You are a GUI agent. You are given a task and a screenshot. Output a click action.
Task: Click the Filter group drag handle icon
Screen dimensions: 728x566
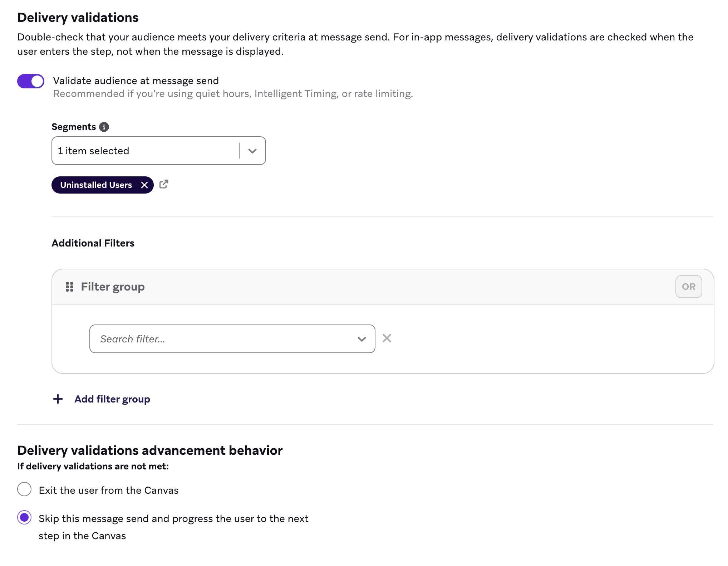[x=69, y=287]
